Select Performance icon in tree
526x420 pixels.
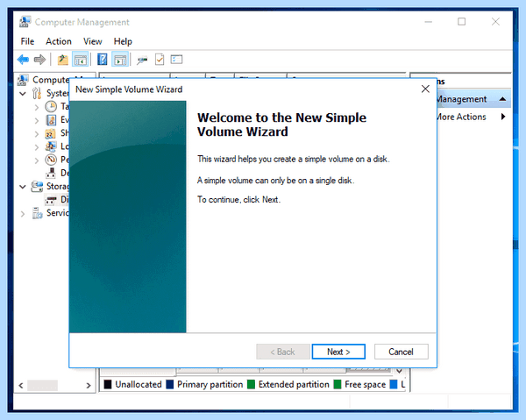click(x=51, y=160)
